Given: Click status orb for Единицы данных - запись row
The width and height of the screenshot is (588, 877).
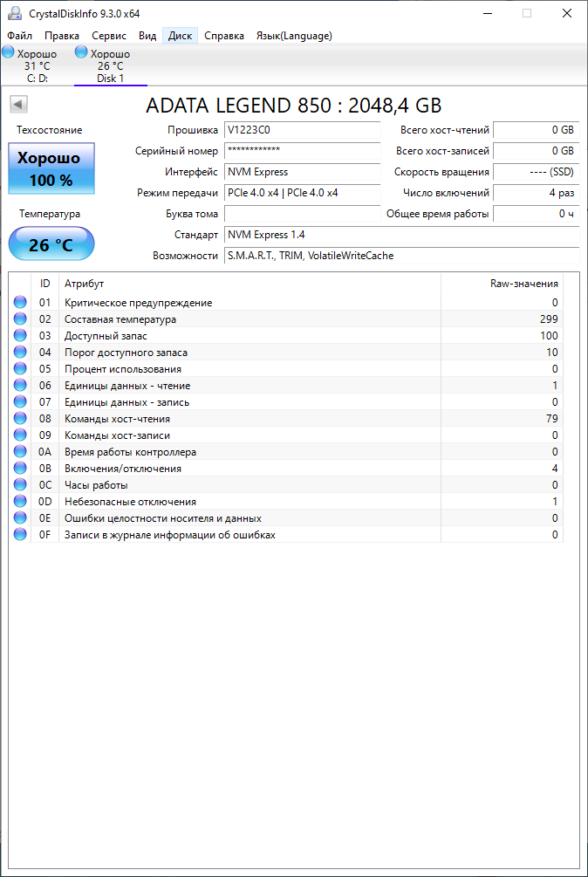Looking at the screenshot, I should tap(20, 401).
